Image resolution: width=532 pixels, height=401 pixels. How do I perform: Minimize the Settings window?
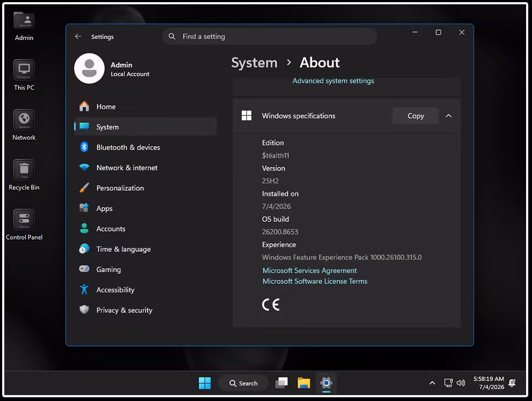pyautogui.click(x=415, y=32)
